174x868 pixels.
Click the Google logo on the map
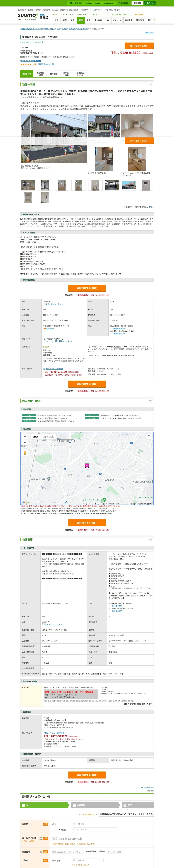(26, 503)
